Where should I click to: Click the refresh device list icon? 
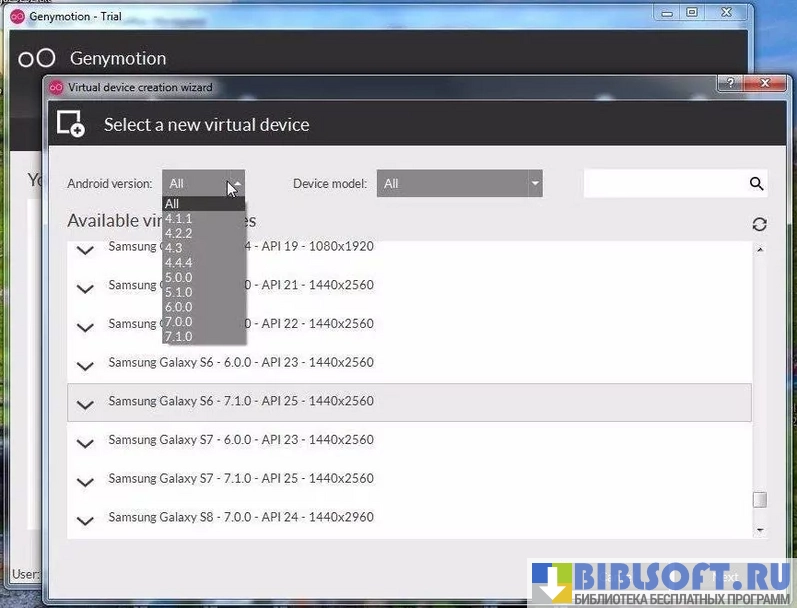pos(759,224)
